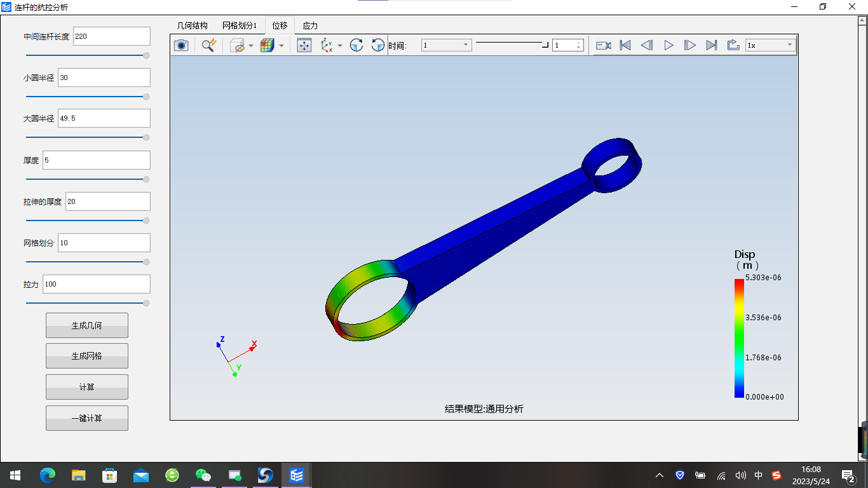Click the Disp color legend bar
Image resolution: width=868 pixels, height=488 pixels.
(x=739, y=338)
